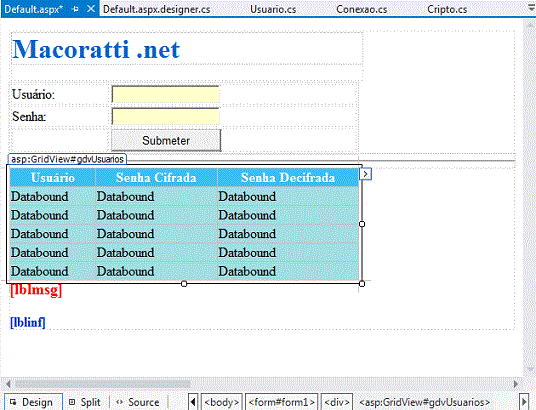Click the horizontal scrollbar's left arrow
Screen dimensions: 536x410
[x=8, y=384]
